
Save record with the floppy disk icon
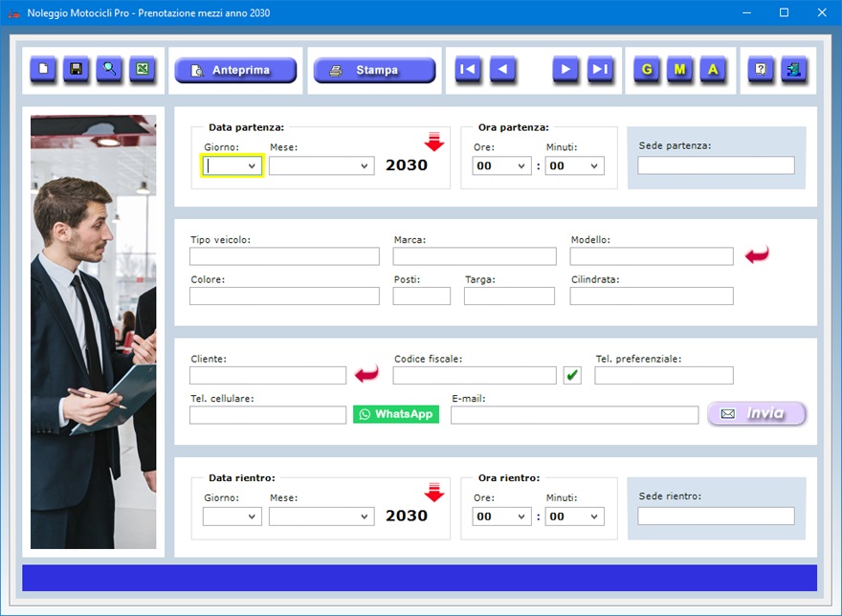coord(77,69)
